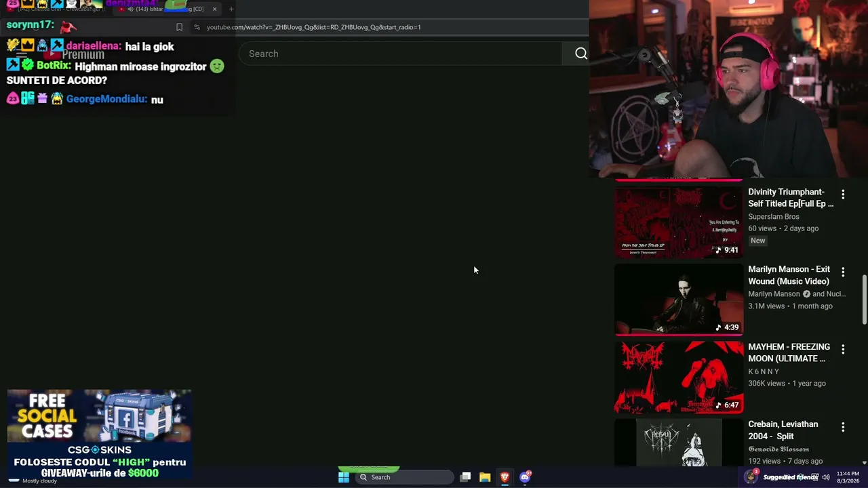Click the Windows taskbar Search box
This screenshot has width=868, height=488.
pyautogui.click(x=405, y=477)
